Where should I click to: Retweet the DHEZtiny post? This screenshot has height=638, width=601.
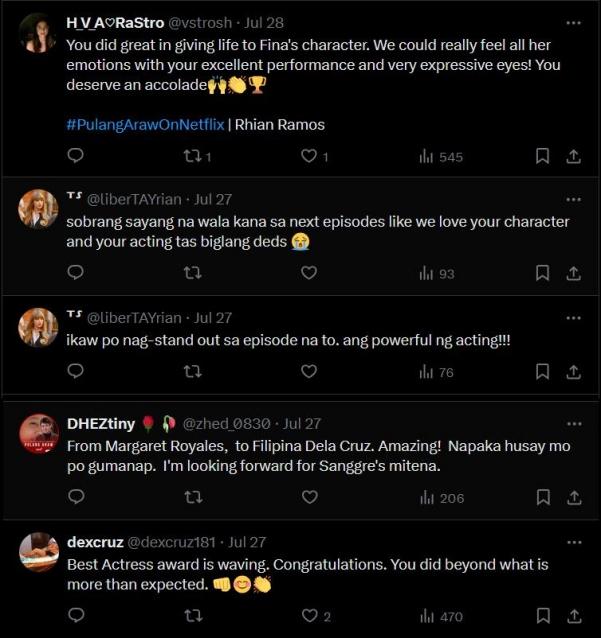193,497
